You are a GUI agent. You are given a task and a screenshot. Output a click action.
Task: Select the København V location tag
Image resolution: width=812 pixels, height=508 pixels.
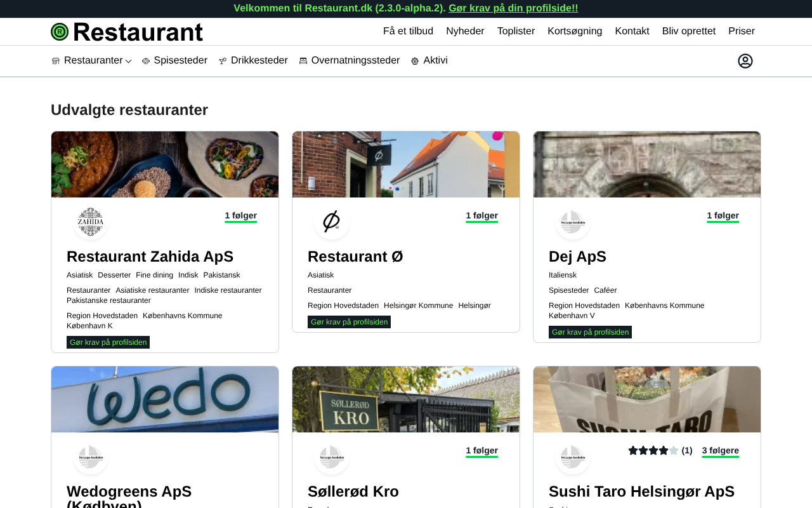pos(572,316)
